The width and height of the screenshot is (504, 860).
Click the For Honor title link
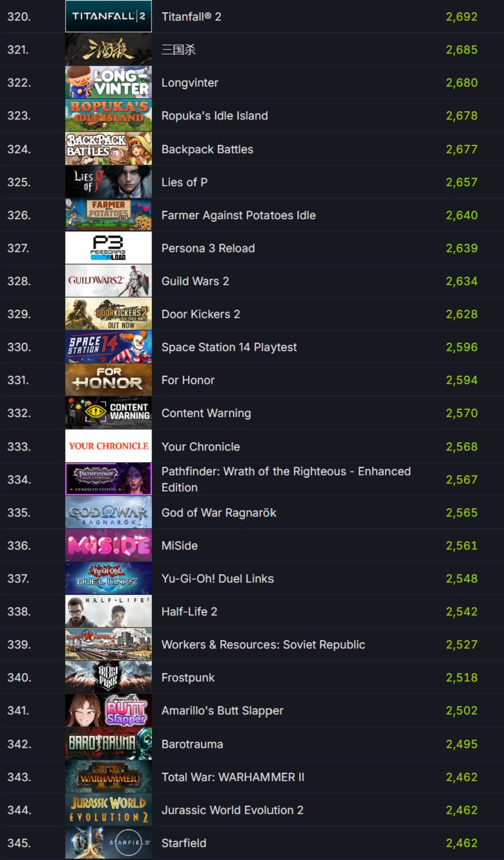[x=188, y=380]
